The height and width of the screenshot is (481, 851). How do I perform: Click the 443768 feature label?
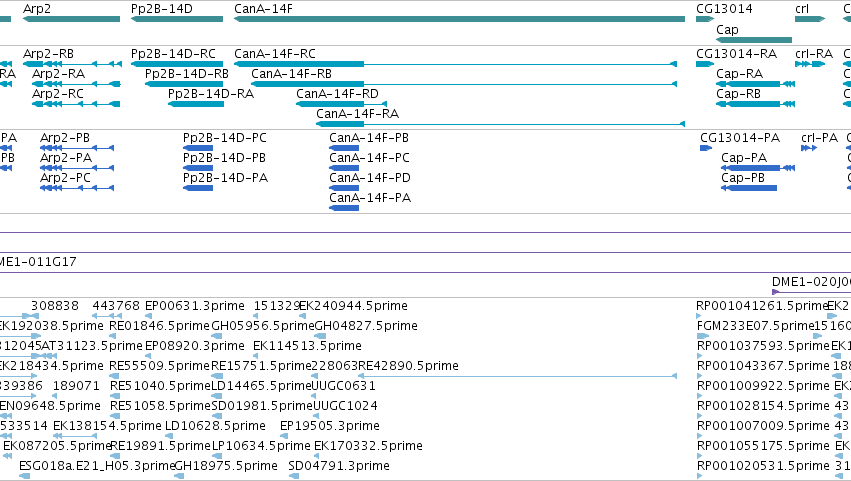click(x=116, y=306)
